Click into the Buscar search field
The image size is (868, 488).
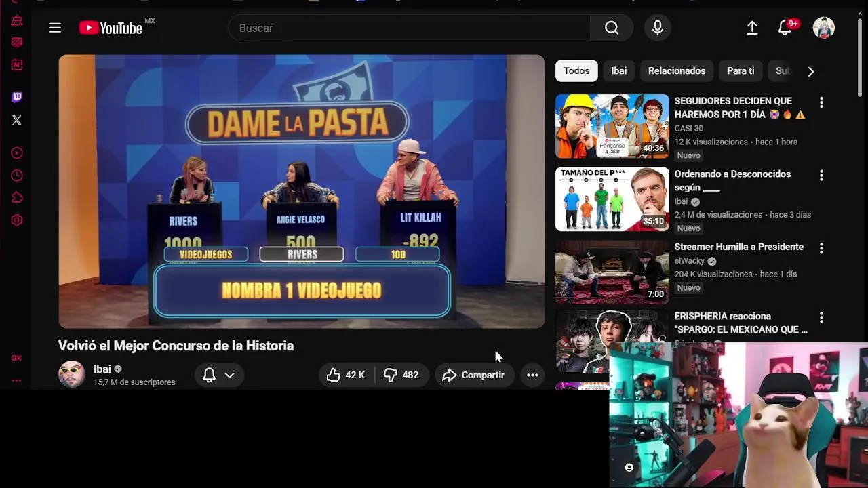409,28
